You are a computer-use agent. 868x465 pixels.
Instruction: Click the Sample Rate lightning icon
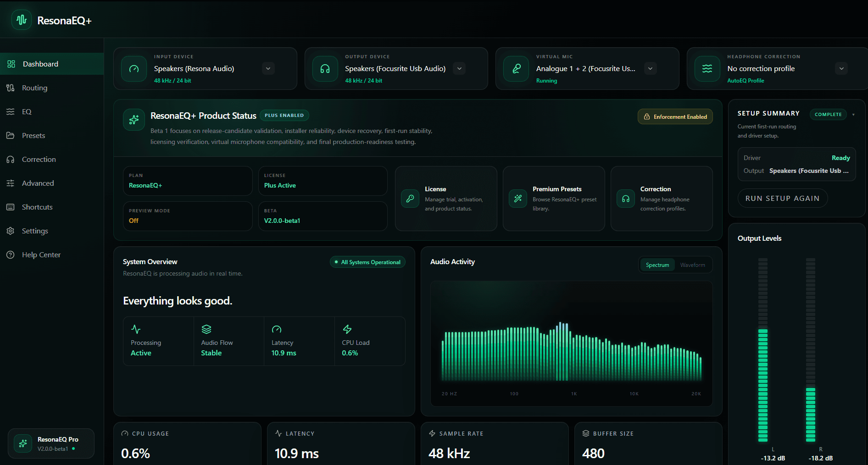tap(432, 433)
